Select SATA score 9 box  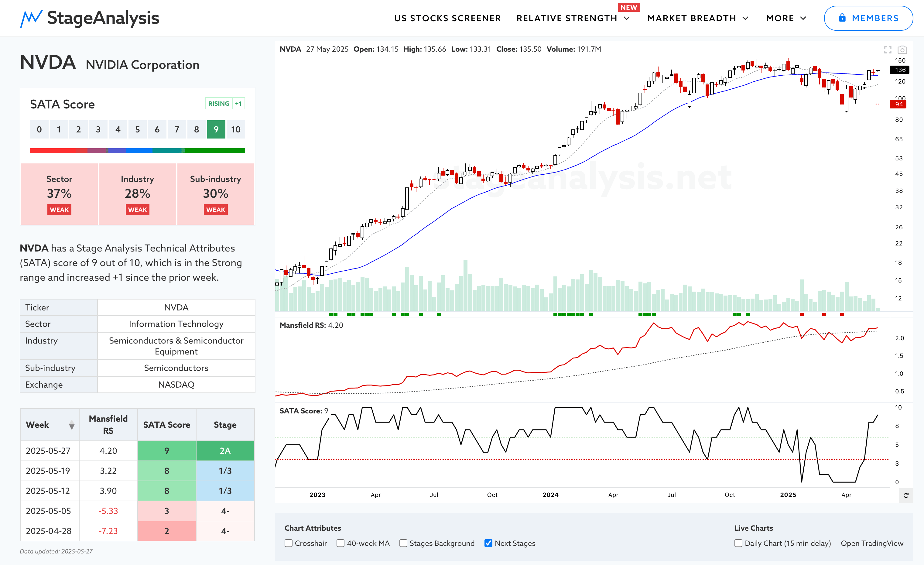coord(216,129)
